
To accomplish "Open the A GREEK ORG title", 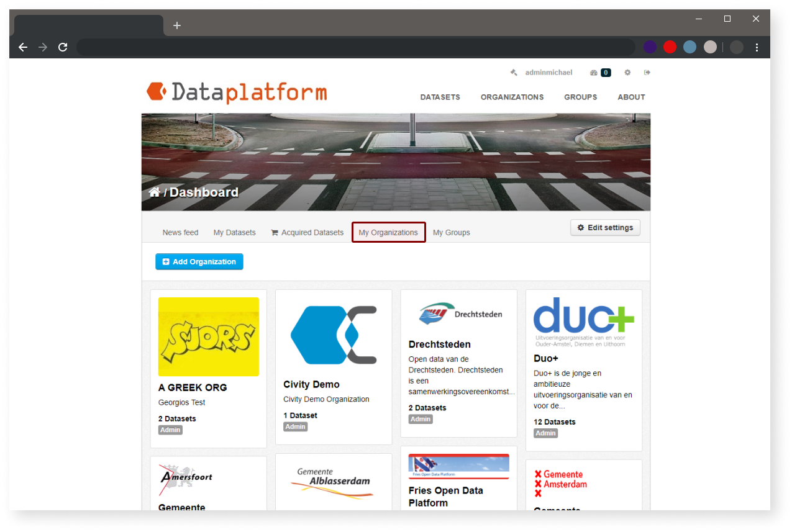I will pos(193,387).
